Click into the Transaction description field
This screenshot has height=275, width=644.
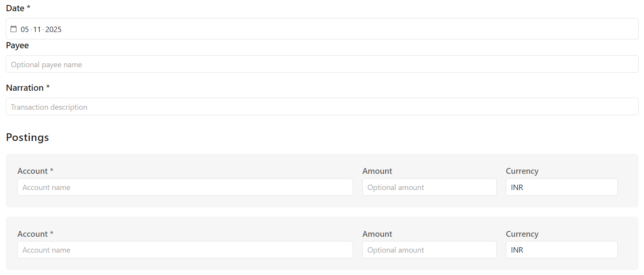pos(322,107)
